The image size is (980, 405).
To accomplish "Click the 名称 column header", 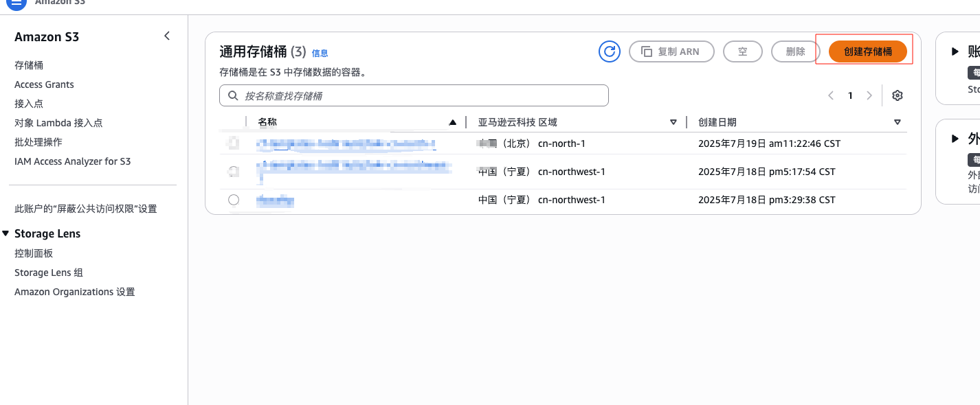I will 267,122.
